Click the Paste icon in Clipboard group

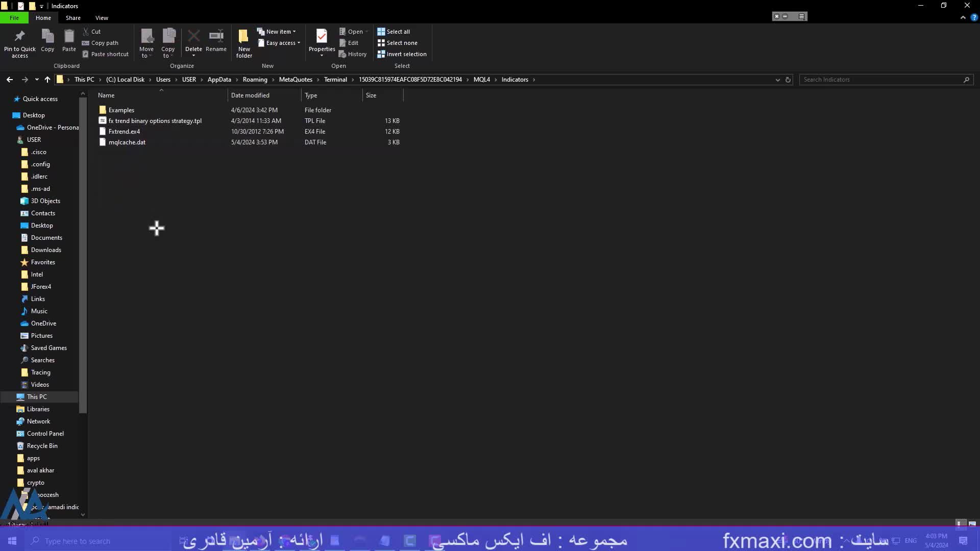[69, 37]
